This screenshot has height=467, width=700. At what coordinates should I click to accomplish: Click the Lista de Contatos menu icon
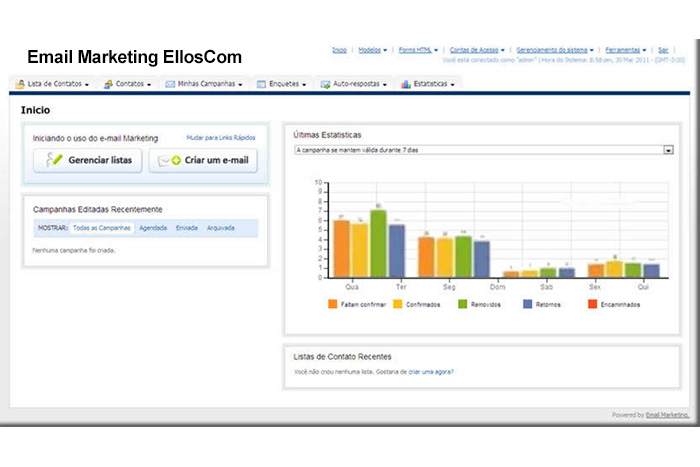click(20, 85)
